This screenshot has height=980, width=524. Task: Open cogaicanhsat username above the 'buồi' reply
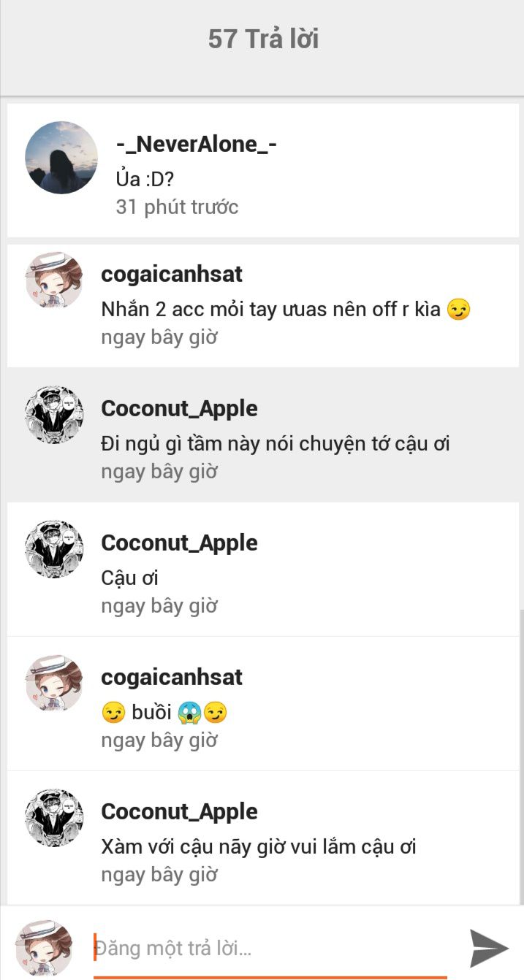pyautogui.click(x=172, y=678)
